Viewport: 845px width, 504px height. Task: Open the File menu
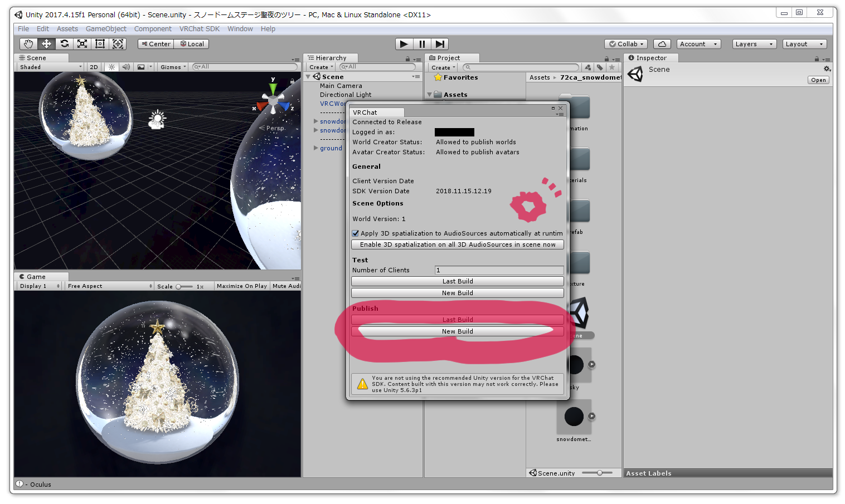[23, 29]
